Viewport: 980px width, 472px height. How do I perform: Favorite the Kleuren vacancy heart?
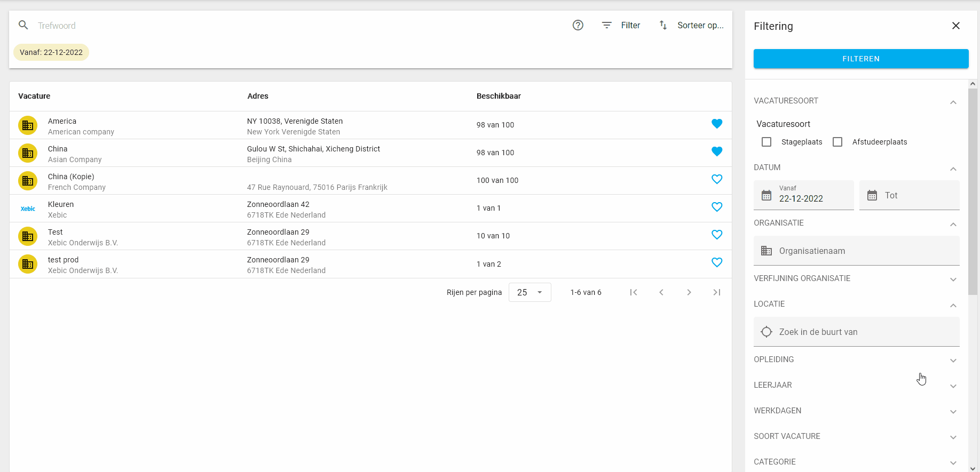(717, 207)
